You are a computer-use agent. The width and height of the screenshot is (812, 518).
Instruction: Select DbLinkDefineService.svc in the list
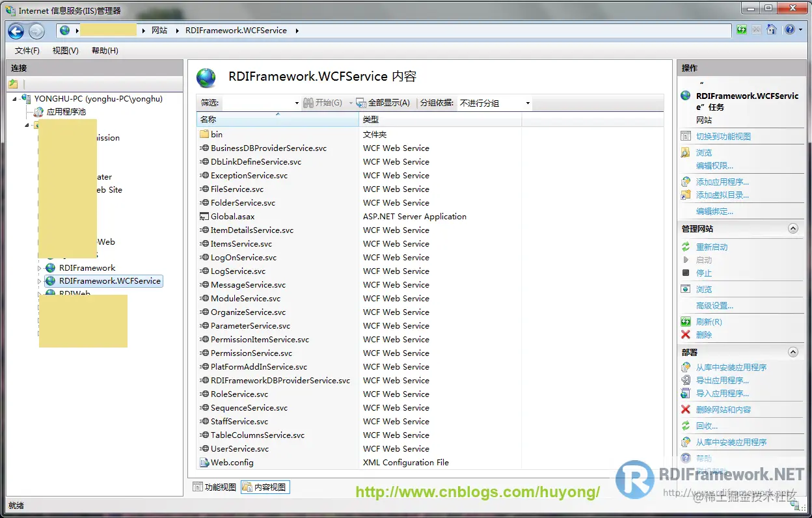coord(256,162)
